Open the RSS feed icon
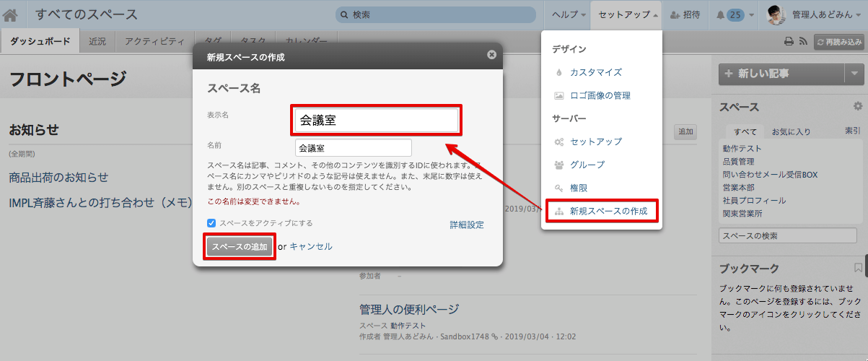The height and width of the screenshot is (361, 868). coord(802,42)
